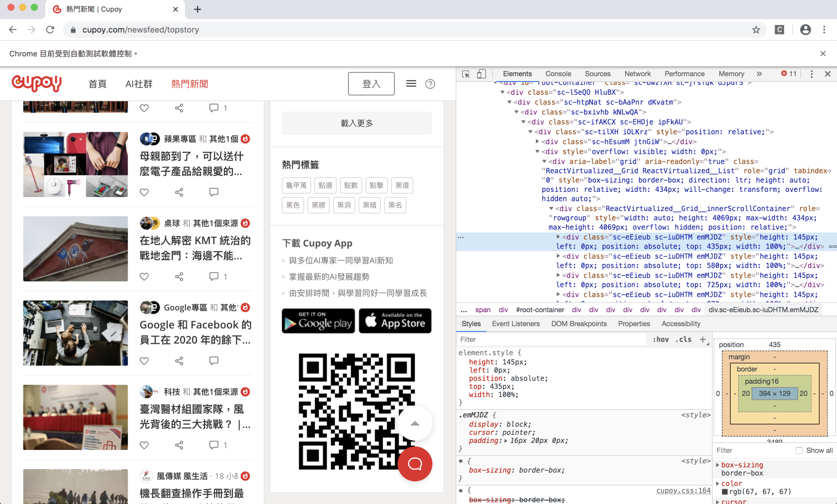Click the red source badge on 蘋果專區 row
The height and width of the screenshot is (504, 837).
[245, 139]
